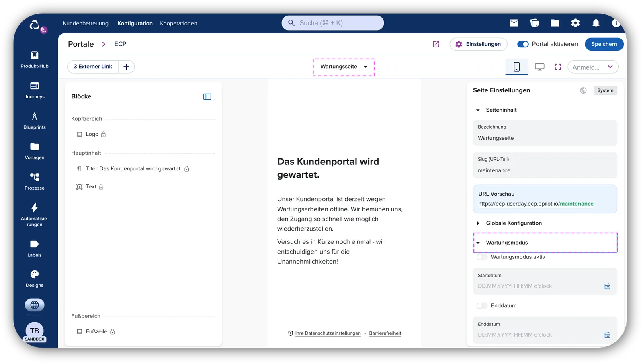Enter fullscreen preview mode
The image size is (643, 364).
pyautogui.click(x=558, y=67)
